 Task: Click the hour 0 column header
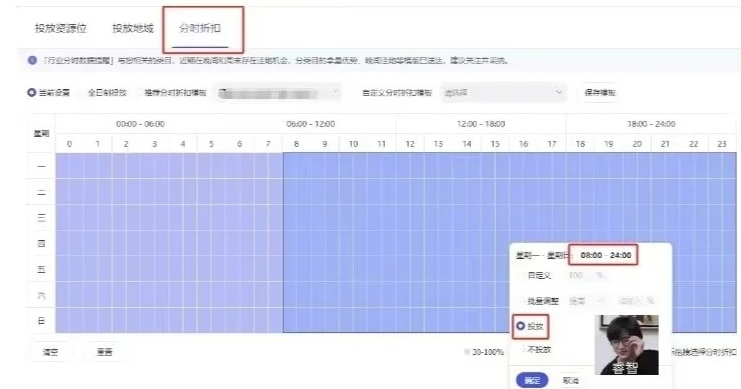point(69,144)
